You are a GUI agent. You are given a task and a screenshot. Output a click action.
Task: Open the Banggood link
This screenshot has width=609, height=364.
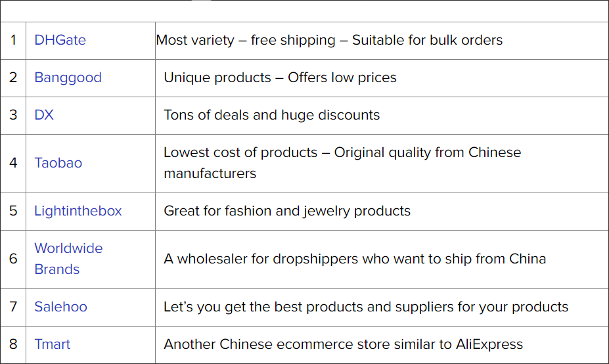pos(68,78)
